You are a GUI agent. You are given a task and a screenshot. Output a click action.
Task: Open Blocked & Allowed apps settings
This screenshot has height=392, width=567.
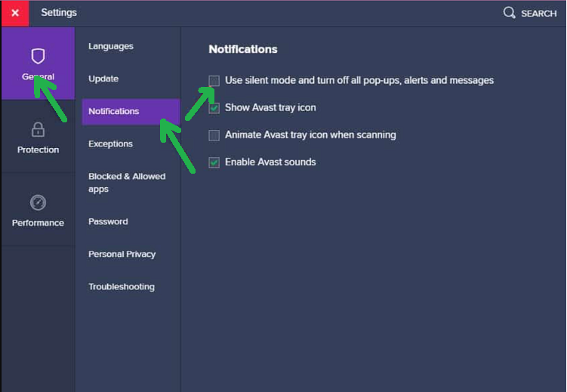126,183
